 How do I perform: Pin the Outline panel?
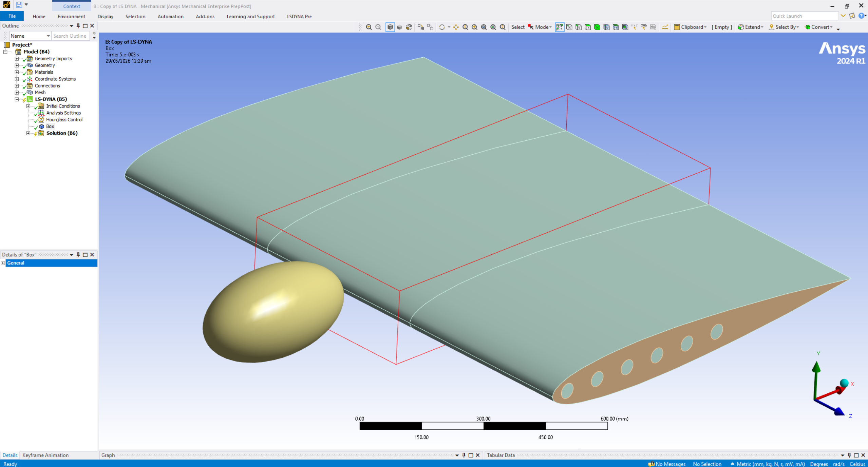click(78, 26)
